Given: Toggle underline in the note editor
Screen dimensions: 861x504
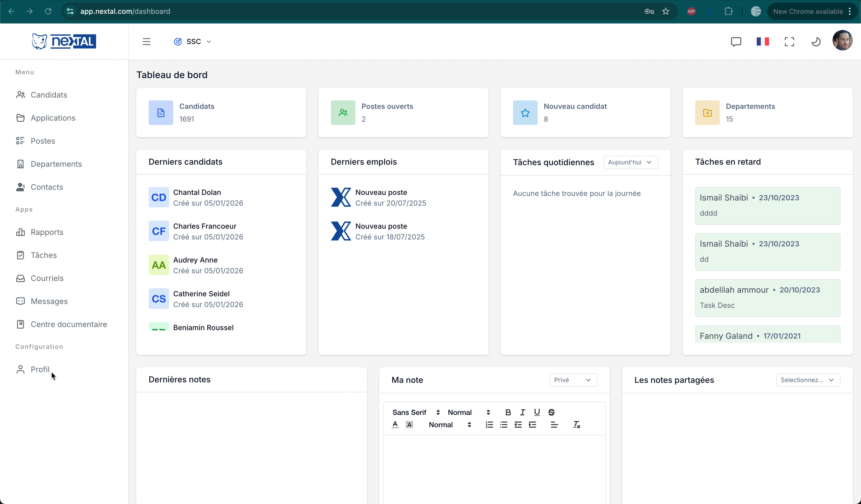Looking at the screenshot, I should pyautogui.click(x=537, y=412).
